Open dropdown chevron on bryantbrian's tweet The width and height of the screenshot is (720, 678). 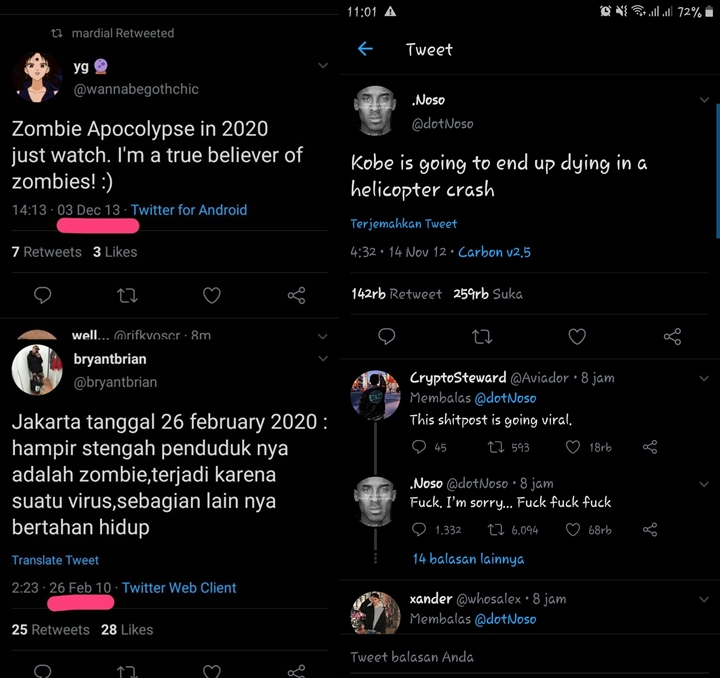[322, 358]
